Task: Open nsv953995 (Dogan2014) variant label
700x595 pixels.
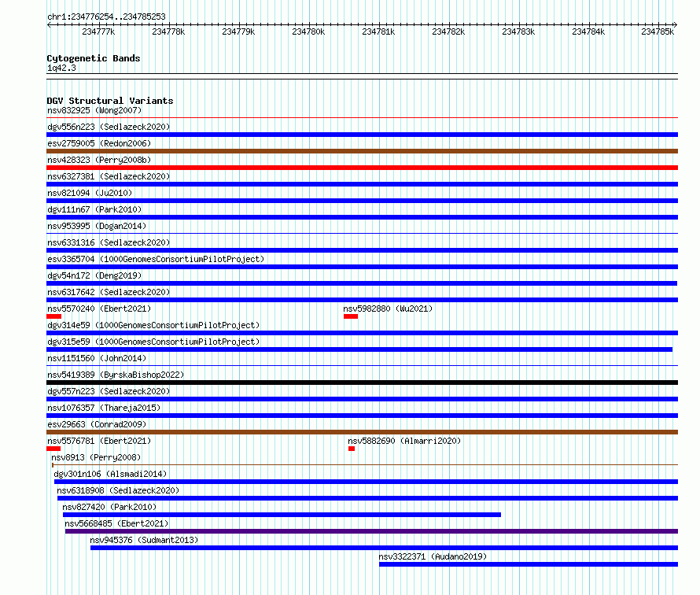Action: pyautogui.click(x=97, y=226)
